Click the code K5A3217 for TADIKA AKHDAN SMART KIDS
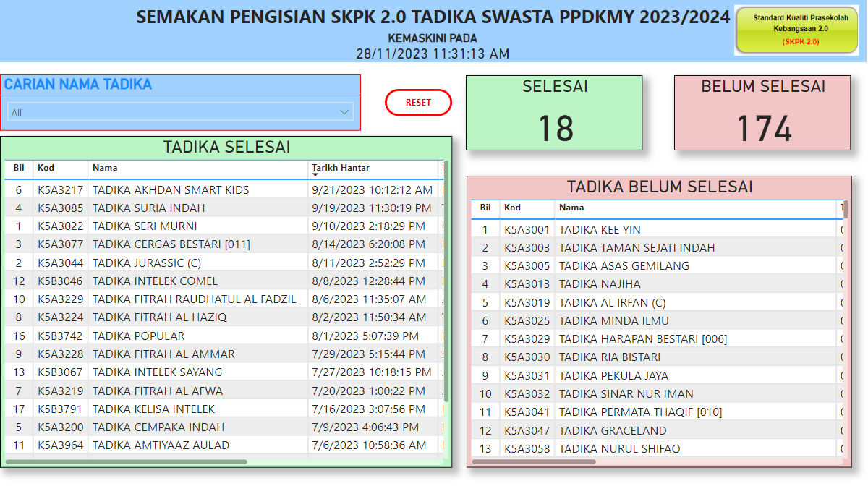Image resolution: width=868 pixels, height=486 pixels. [x=61, y=189]
